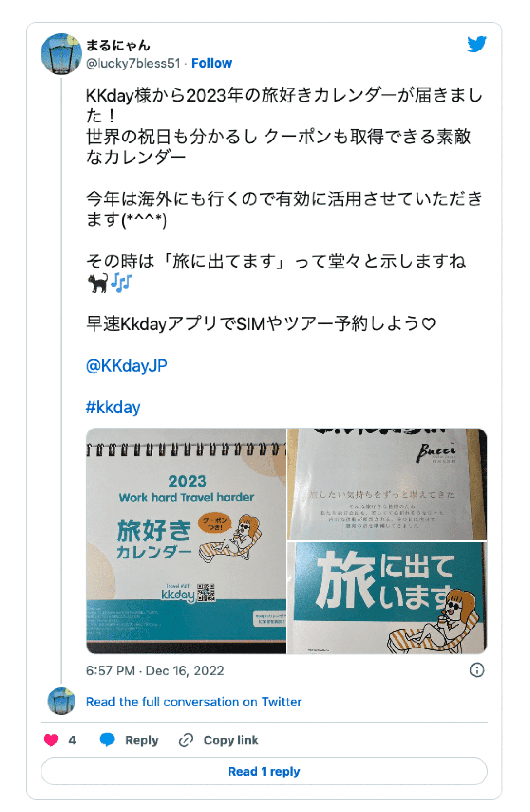Click the Read 1 reply button
The height and width of the screenshot is (812, 530).
tap(264, 771)
